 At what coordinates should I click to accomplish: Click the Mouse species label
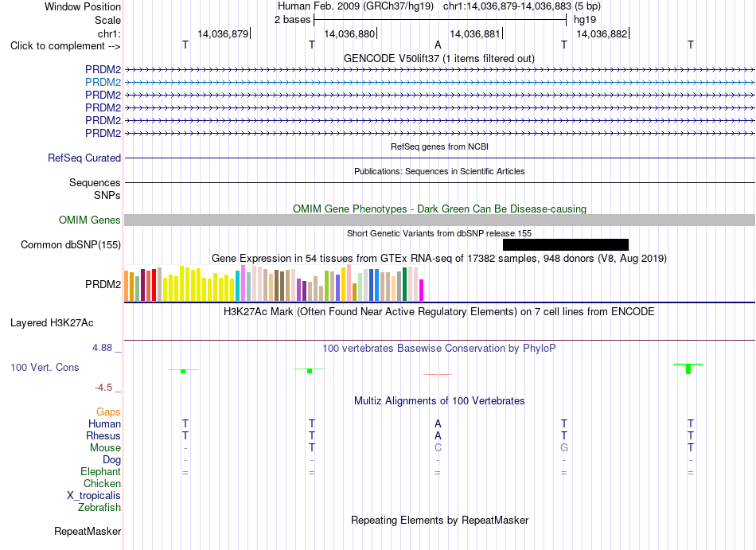click(105, 448)
